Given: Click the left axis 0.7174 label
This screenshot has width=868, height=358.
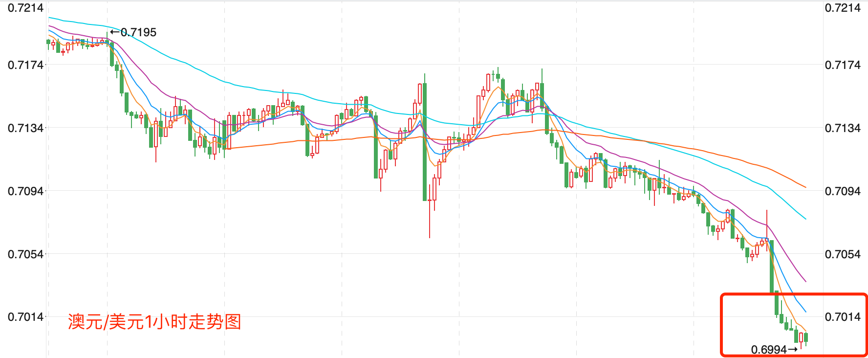Looking at the screenshot, I should (25, 65).
